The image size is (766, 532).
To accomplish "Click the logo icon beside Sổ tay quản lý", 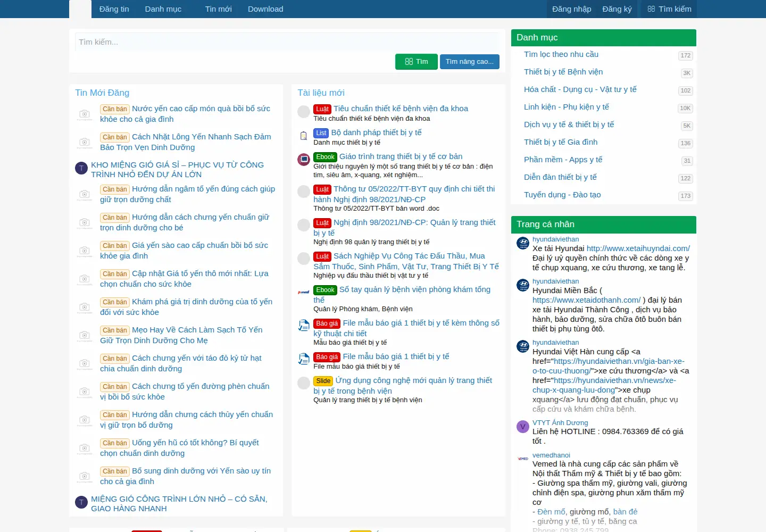I will [x=304, y=292].
